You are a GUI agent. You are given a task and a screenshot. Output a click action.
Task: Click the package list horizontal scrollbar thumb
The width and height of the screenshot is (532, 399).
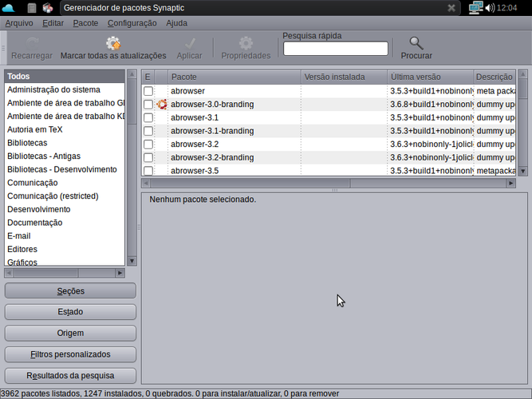(x=250, y=184)
